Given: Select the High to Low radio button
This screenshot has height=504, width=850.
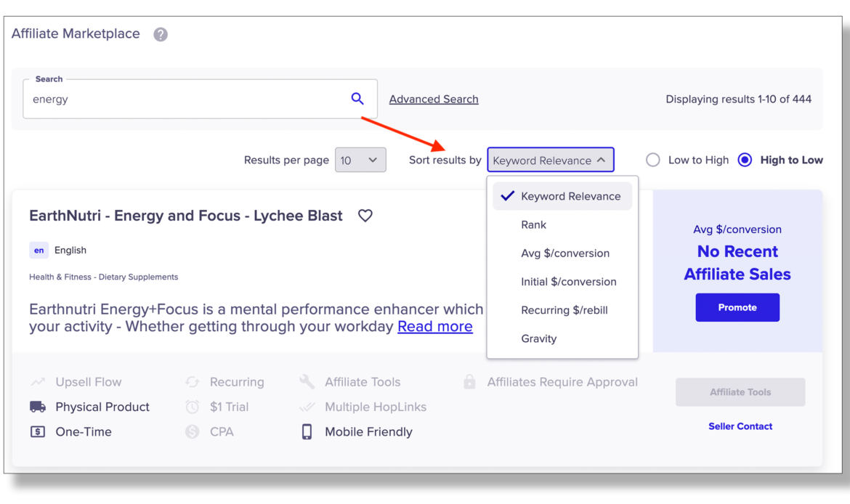Looking at the screenshot, I should (x=745, y=160).
